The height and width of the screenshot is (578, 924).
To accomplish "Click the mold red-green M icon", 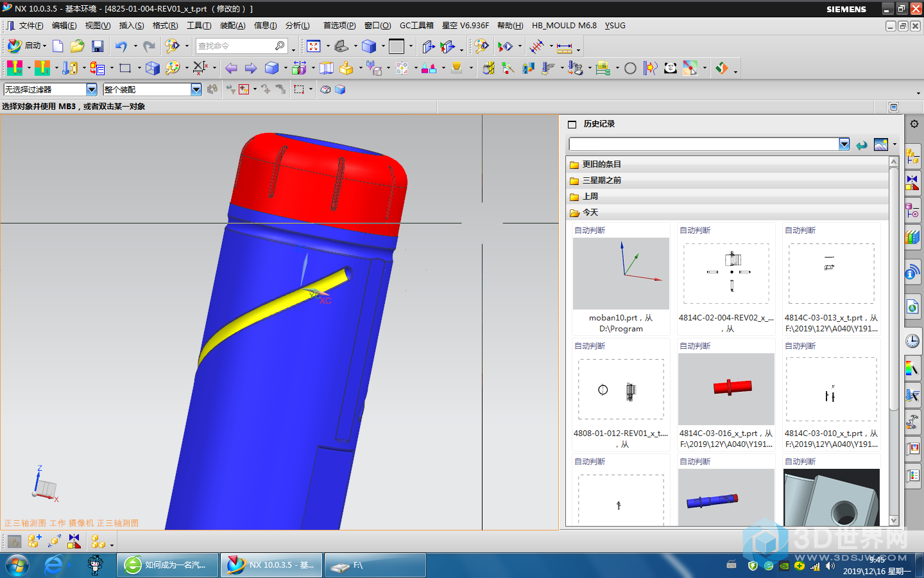I will (14, 68).
